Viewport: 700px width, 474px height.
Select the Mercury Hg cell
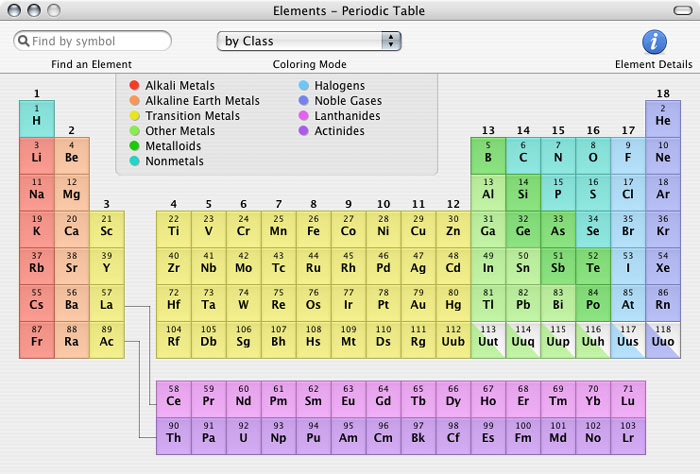[x=453, y=303]
